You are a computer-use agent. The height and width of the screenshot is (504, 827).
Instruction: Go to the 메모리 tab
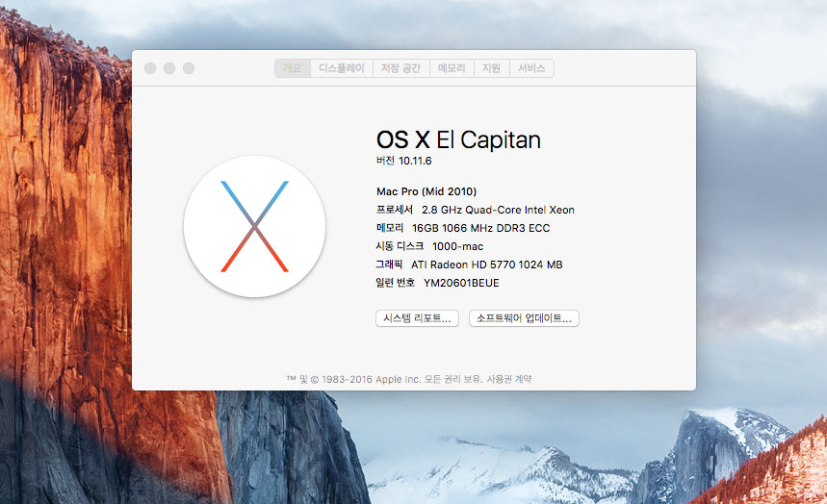pos(452,68)
